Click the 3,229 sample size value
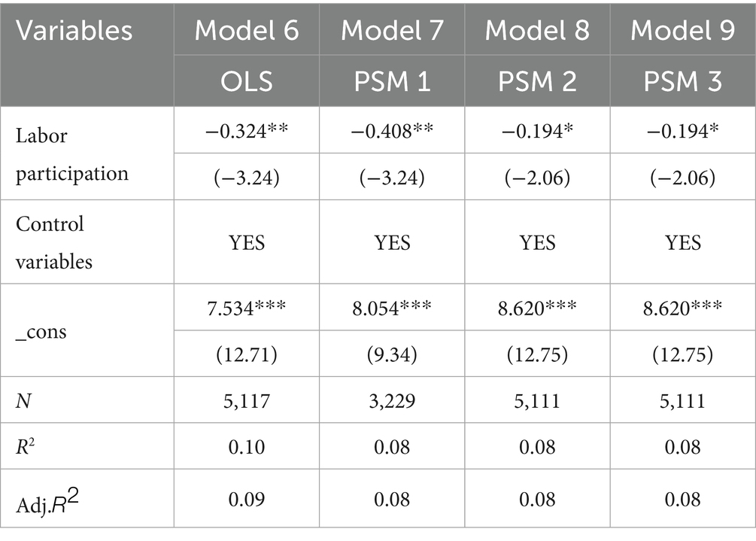 tap(392, 401)
